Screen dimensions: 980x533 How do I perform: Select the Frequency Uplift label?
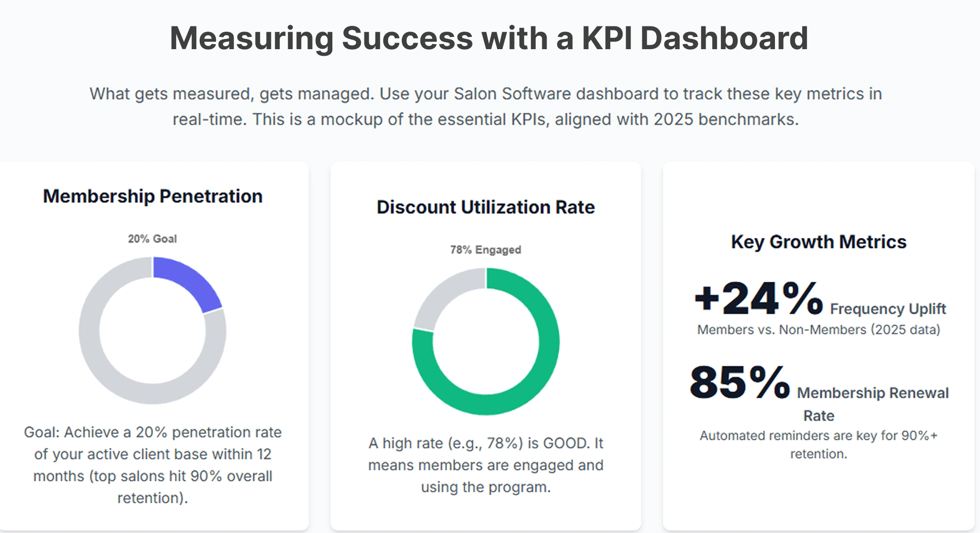(x=888, y=309)
